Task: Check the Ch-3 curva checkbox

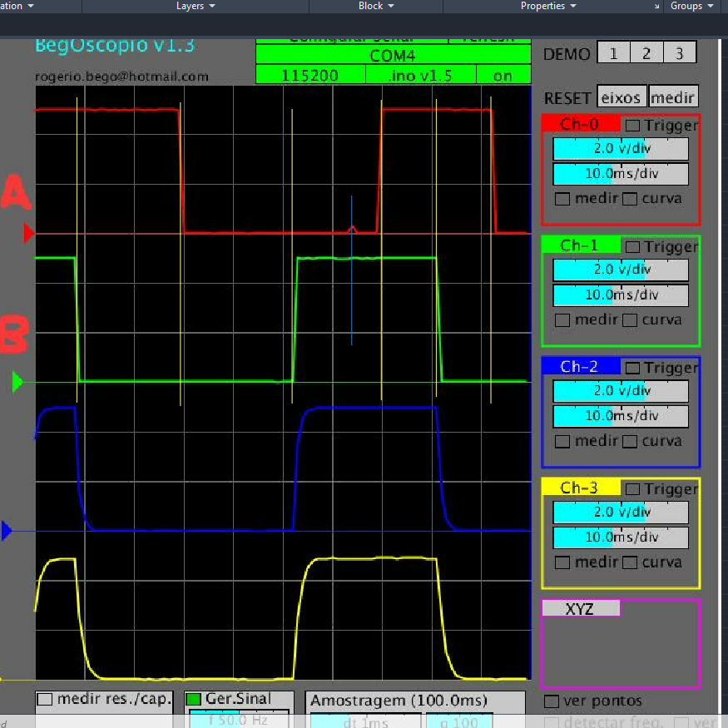Action: pos(630,562)
